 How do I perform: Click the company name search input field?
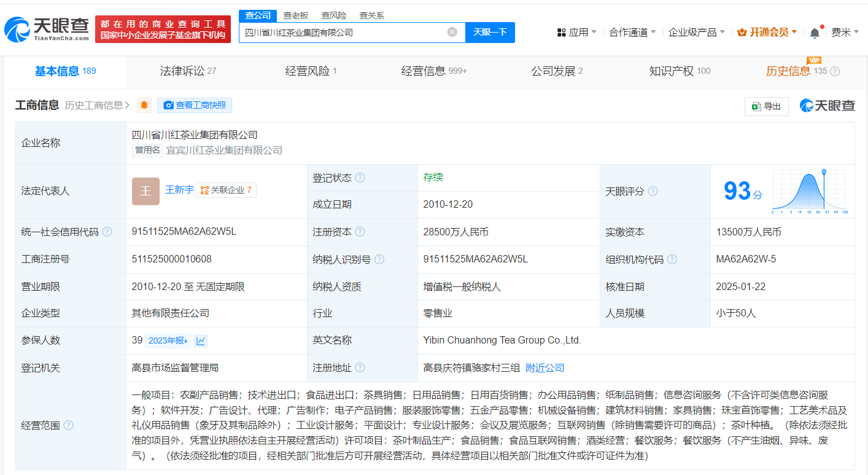point(344,33)
